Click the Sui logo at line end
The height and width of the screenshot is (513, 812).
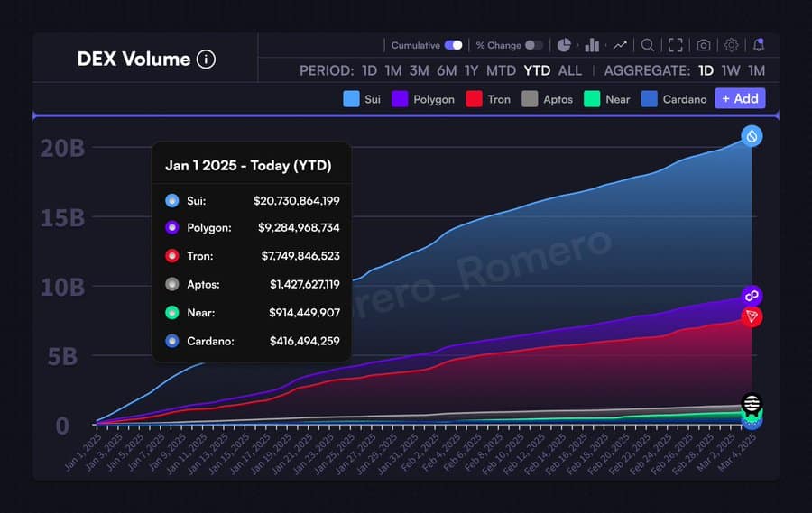(752, 136)
